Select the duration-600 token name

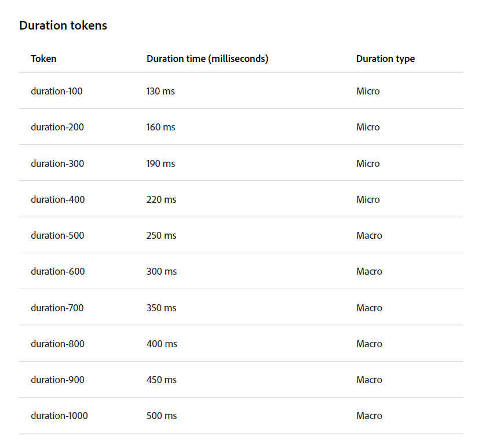[x=57, y=271]
